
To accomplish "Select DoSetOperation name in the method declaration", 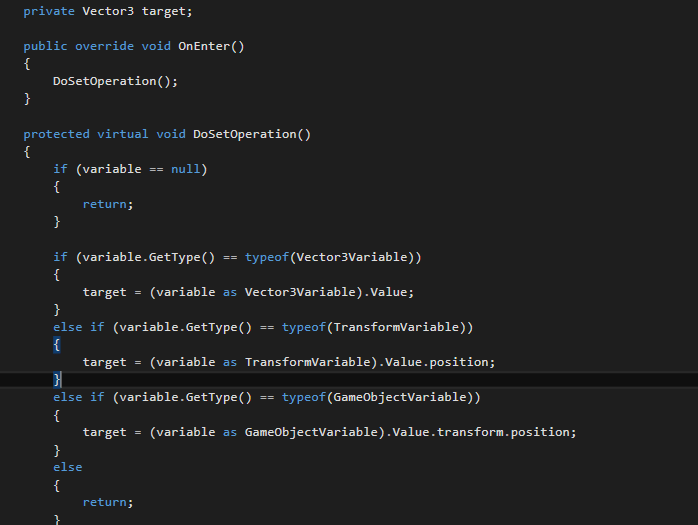I will click(244, 134).
